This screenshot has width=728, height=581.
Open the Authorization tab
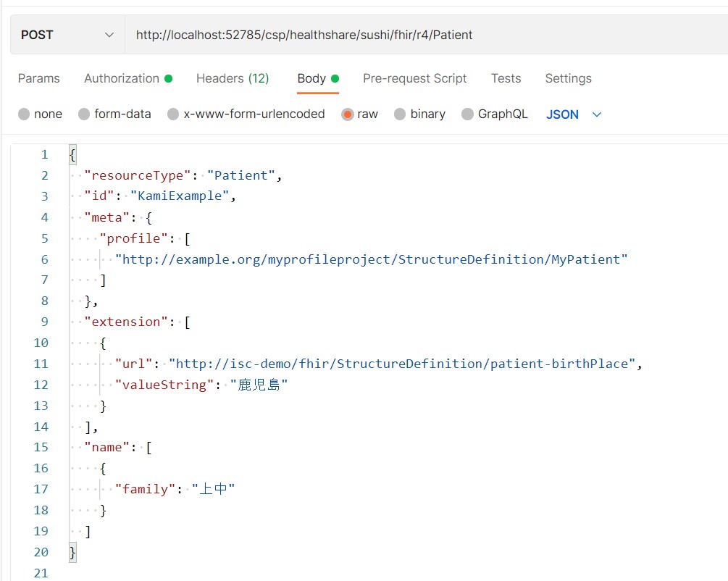[x=122, y=78]
